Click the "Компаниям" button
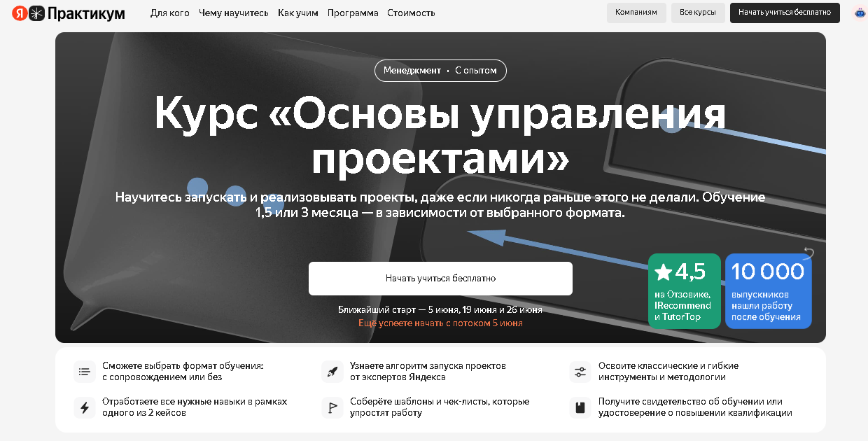 pyautogui.click(x=636, y=13)
